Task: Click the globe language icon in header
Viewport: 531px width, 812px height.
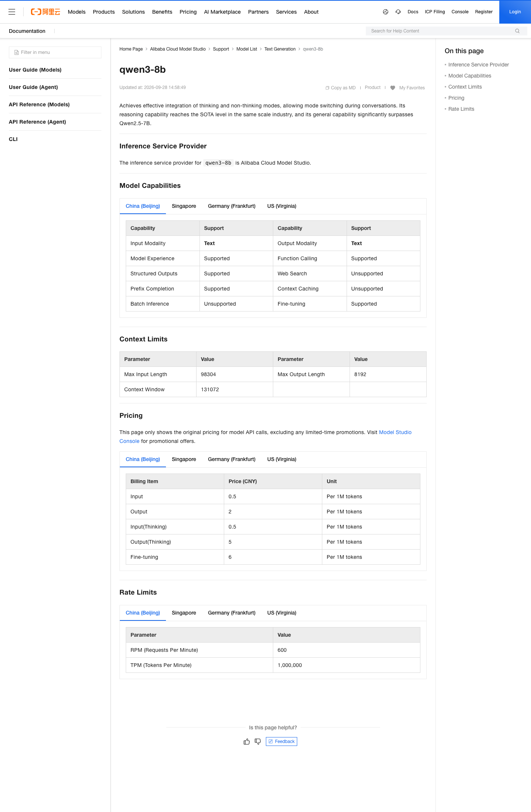Action: 386,12
